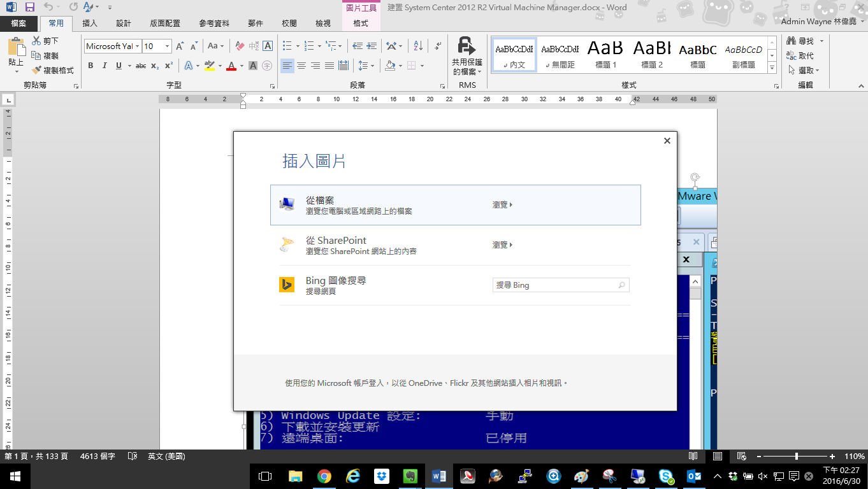Switch to the 插入 (Insert) ribbon tab
This screenshot has height=489, width=868.
tap(90, 24)
